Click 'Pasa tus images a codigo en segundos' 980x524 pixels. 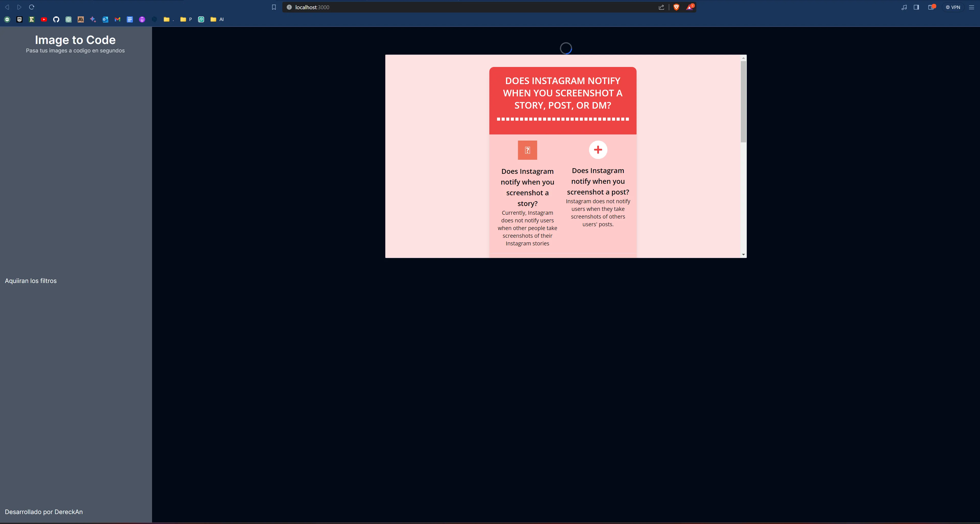[75, 51]
